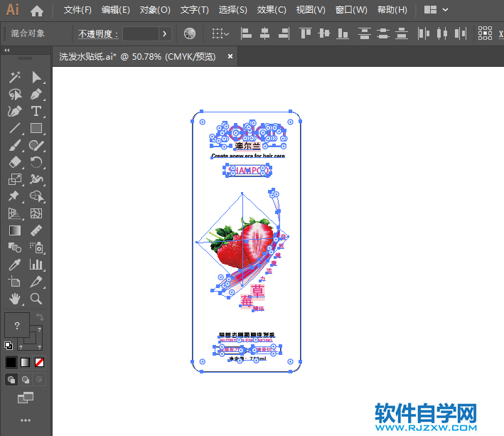The width and height of the screenshot is (504, 436).
Task: Select the Rotate tool
Action: coord(36,162)
